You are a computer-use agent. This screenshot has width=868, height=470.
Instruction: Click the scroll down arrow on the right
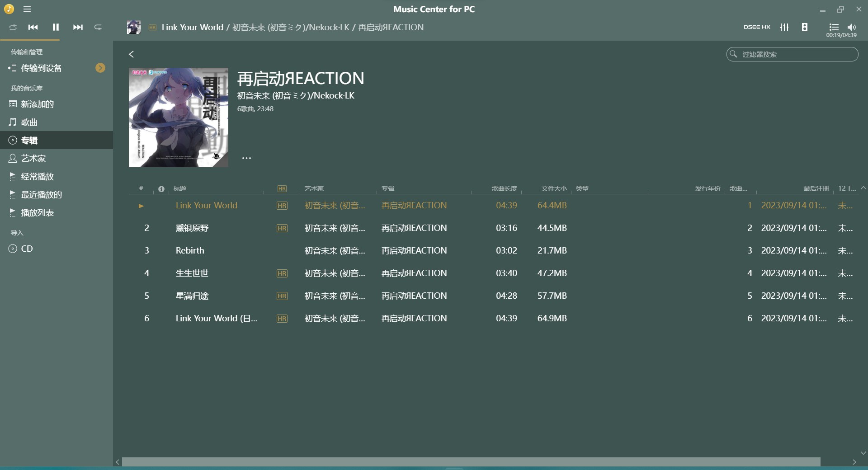pyautogui.click(x=863, y=453)
